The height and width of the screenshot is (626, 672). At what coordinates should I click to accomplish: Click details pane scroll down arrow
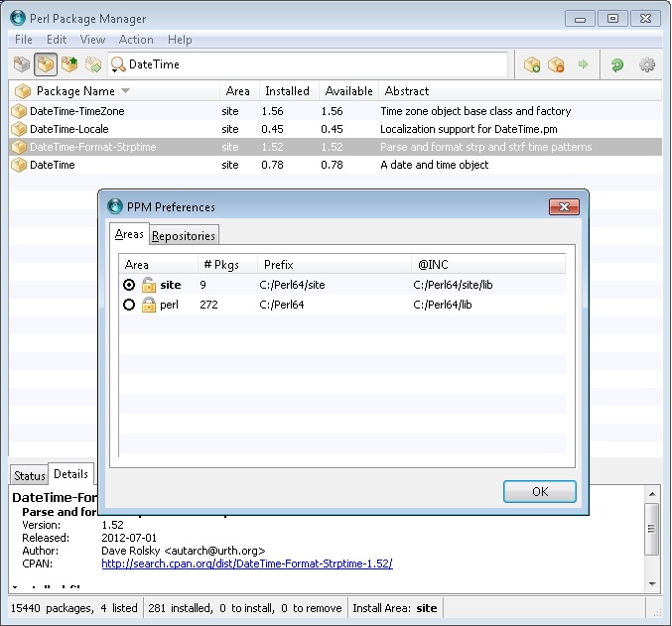click(652, 583)
